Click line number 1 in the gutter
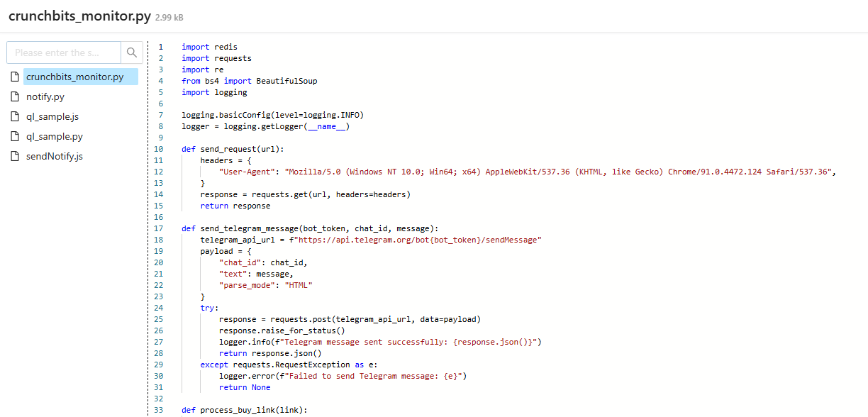868x417 pixels. 160,47
